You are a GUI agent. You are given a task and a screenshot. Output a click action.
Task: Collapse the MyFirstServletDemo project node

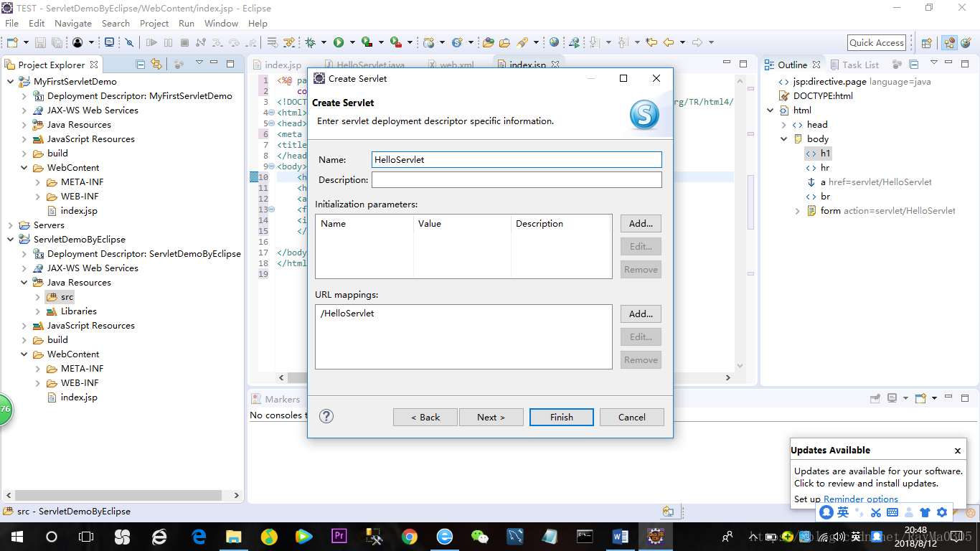tap(11, 81)
